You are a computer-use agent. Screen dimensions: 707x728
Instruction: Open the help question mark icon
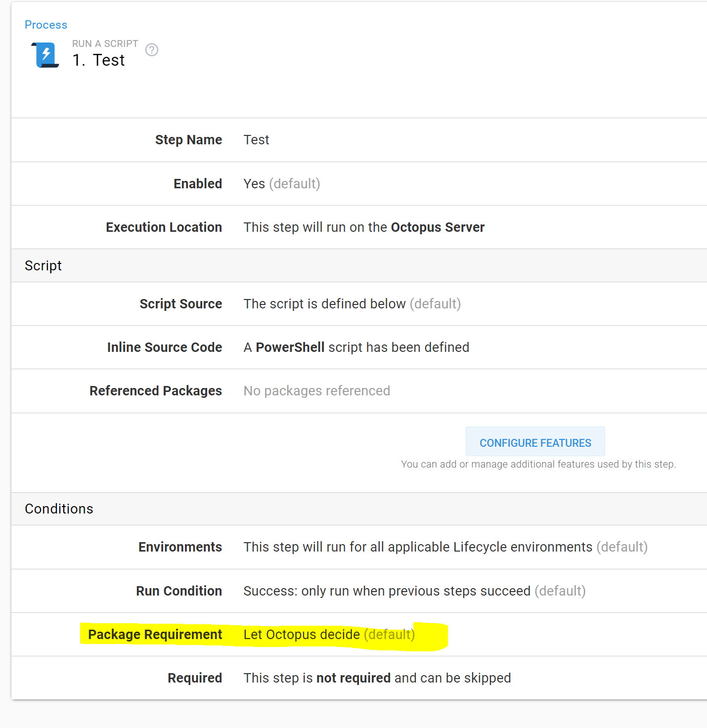click(152, 49)
